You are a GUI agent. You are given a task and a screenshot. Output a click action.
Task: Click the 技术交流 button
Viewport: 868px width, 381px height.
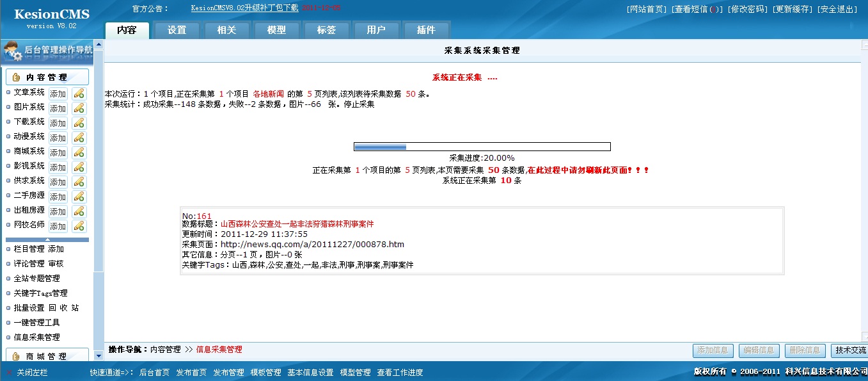(x=849, y=350)
